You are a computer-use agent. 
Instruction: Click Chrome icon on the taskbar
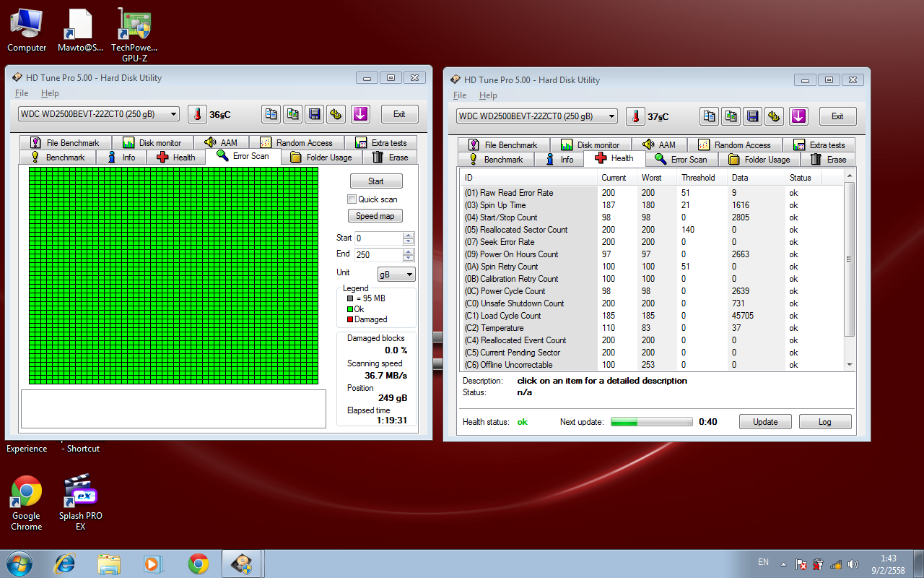coord(199,563)
